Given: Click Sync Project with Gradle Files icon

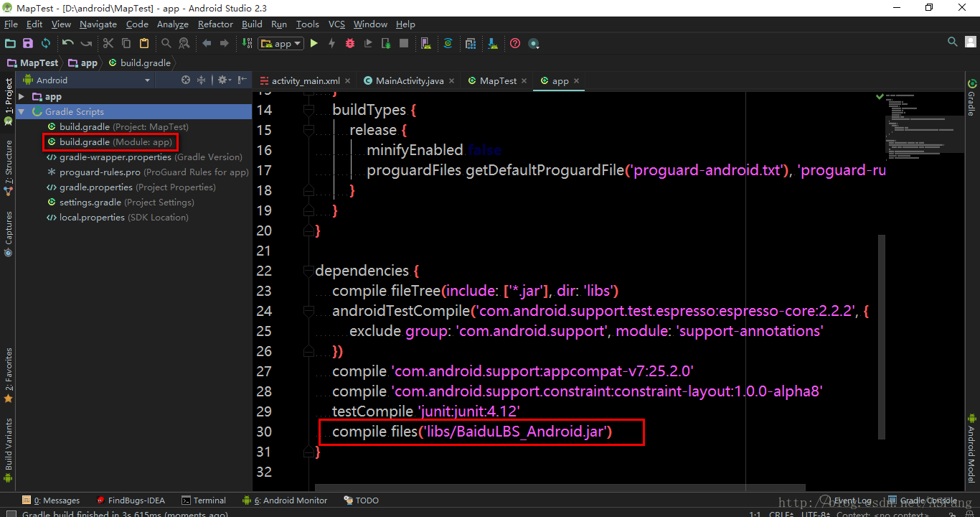Looking at the screenshot, I should pyautogui.click(x=448, y=43).
